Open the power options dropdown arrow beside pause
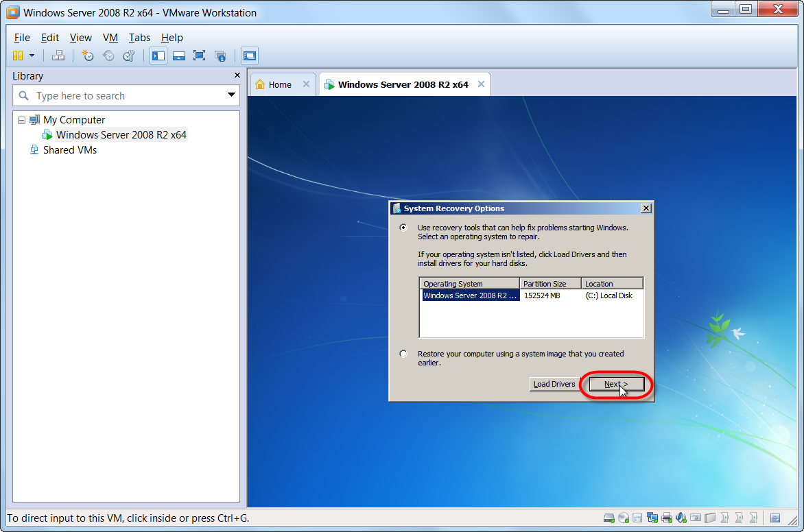Screen dimensions: 804x532 [x=32, y=56]
